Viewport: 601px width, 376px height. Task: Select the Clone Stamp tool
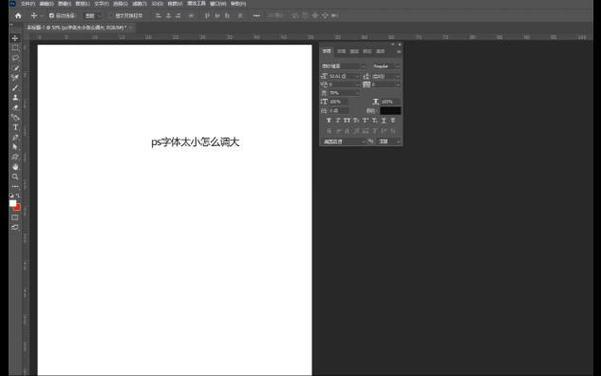coord(15,98)
